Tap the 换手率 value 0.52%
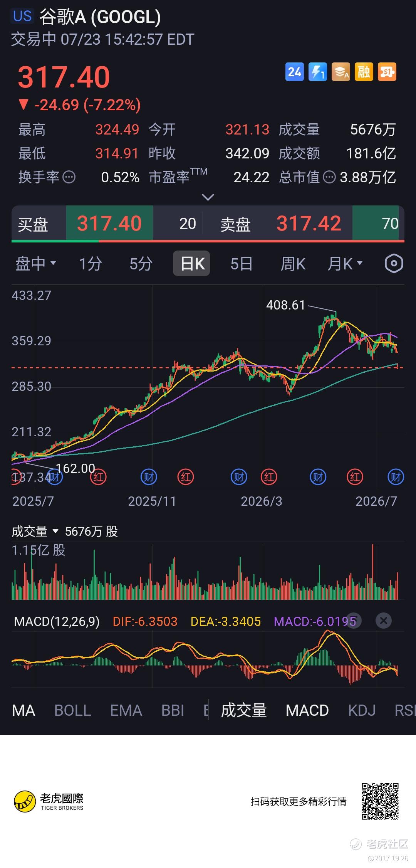This screenshot has width=416, height=868. click(x=120, y=177)
